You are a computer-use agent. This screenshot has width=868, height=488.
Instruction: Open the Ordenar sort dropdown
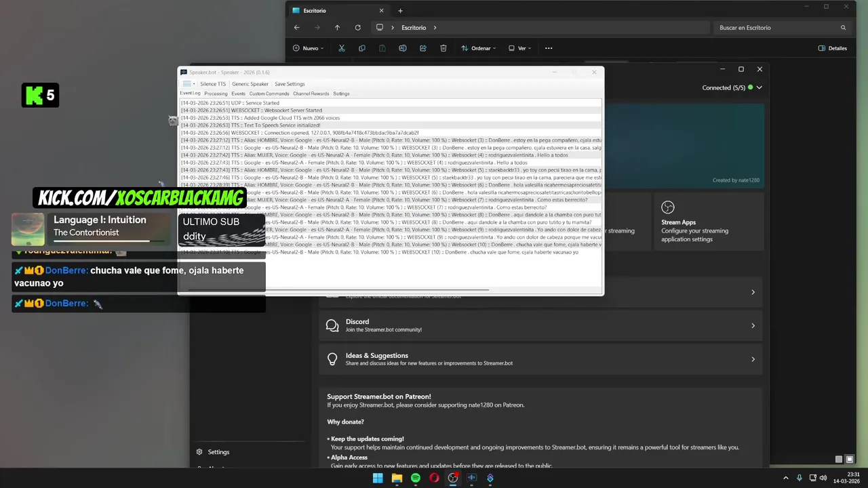(x=478, y=48)
